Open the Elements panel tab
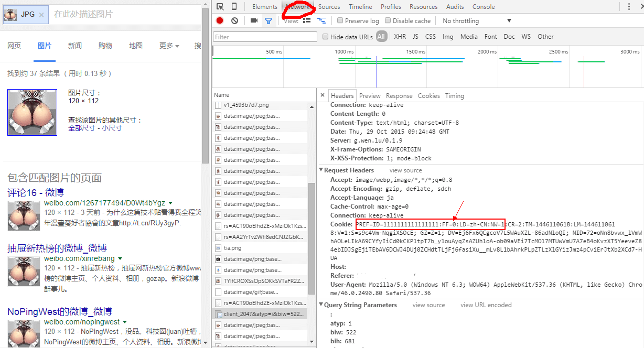This screenshot has height=348, width=644. coord(264,7)
